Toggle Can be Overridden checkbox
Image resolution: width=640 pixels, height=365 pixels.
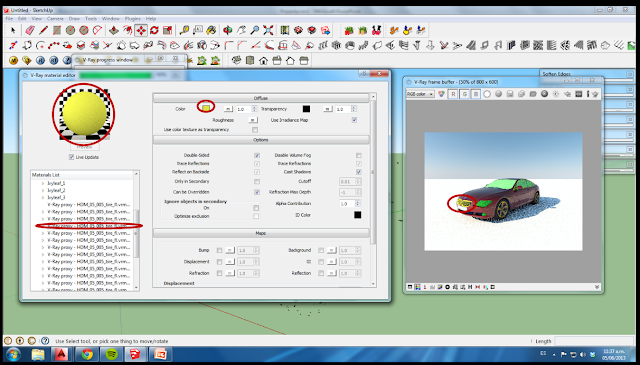pos(257,192)
